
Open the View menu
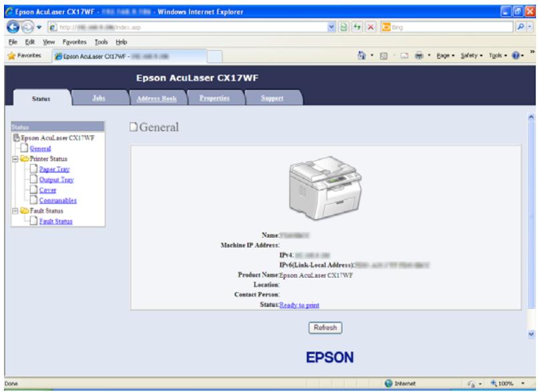[x=49, y=42]
